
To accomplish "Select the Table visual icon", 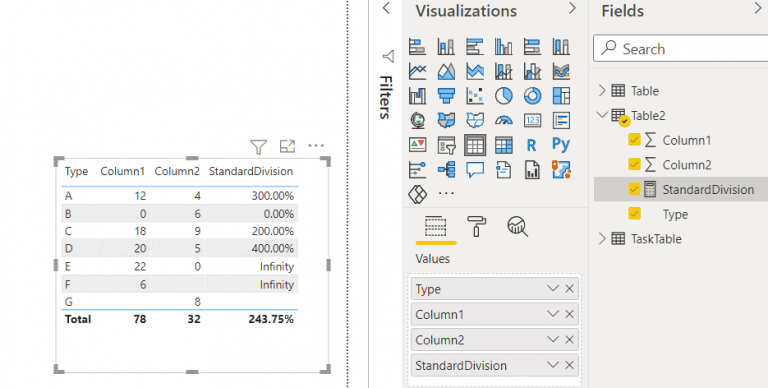I will click(475, 145).
